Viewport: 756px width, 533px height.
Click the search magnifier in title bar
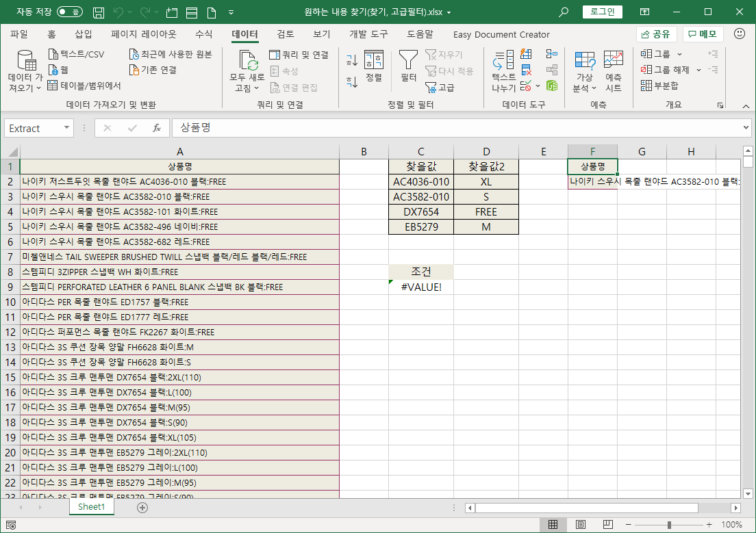[x=563, y=12]
